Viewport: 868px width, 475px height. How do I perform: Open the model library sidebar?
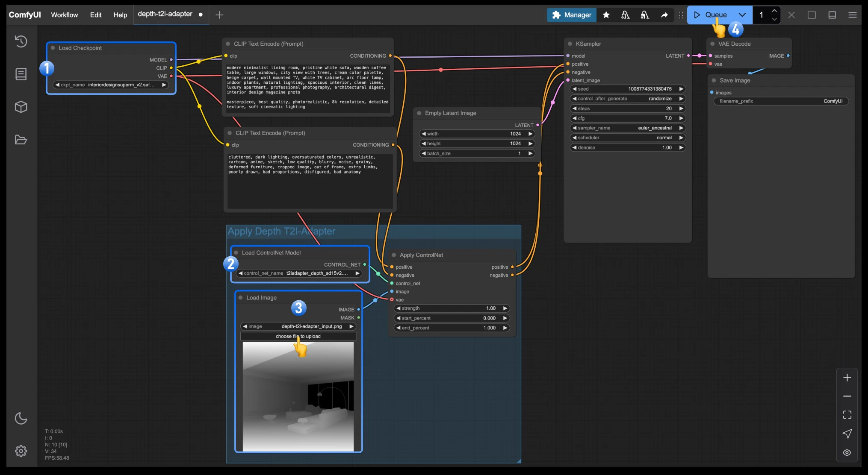coord(21,107)
